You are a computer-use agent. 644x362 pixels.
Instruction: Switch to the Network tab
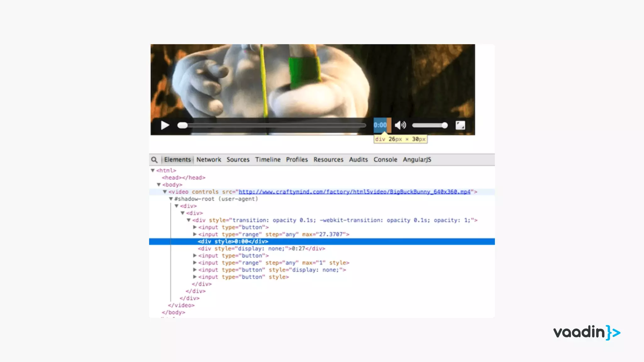208,160
